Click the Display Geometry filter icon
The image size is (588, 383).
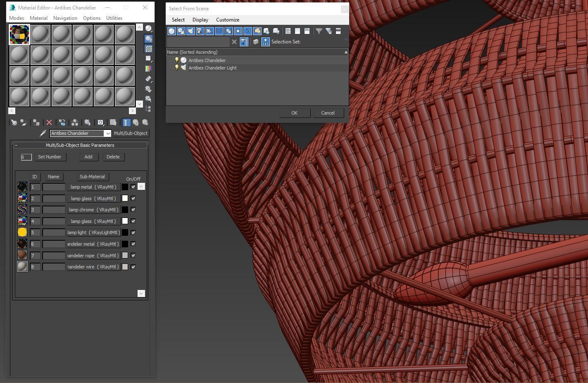click(171, 31)
